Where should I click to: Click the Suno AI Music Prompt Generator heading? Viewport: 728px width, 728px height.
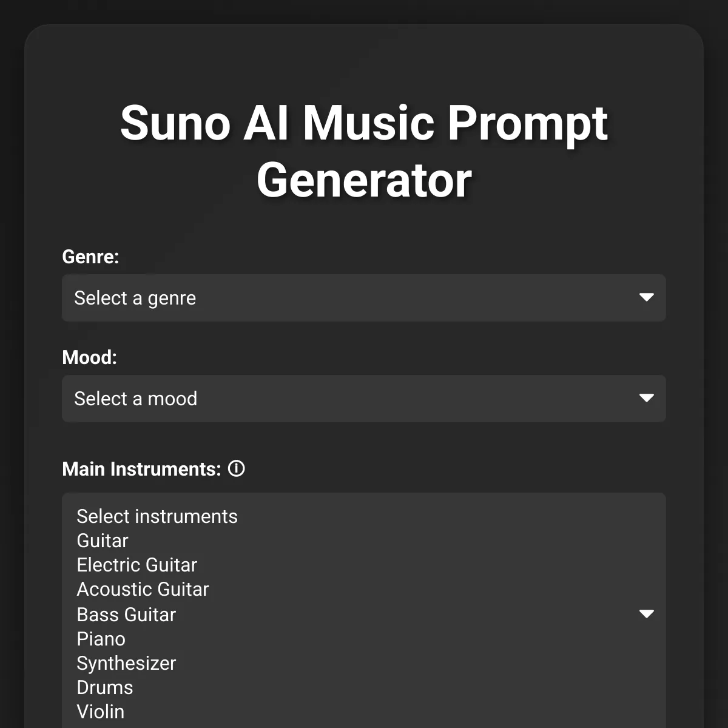(364, 150)
